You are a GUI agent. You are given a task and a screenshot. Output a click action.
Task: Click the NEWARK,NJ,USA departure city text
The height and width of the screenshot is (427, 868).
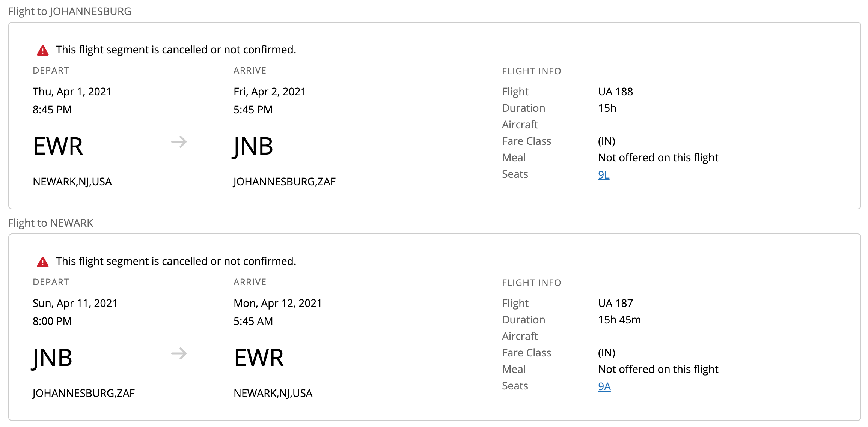point(72,182)
